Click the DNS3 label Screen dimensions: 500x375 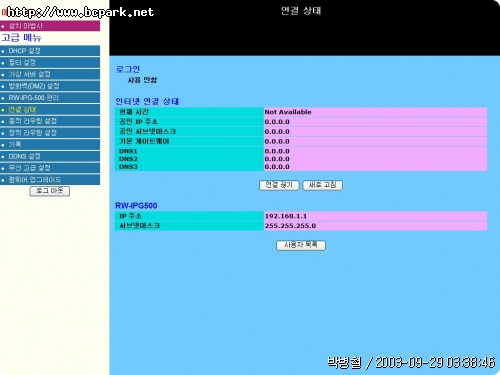tap(128, 166)
